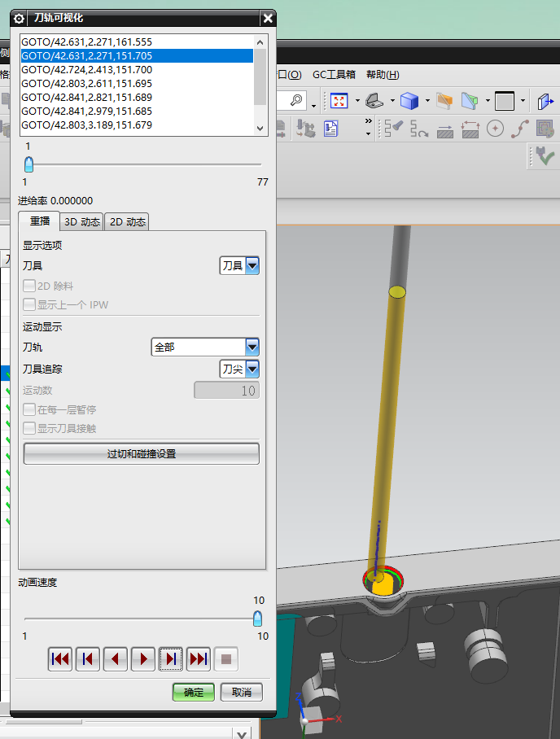560x739 pixels.
Task: Expand the rendering style dropdown arrow
Action: click(x=427, y=100)
